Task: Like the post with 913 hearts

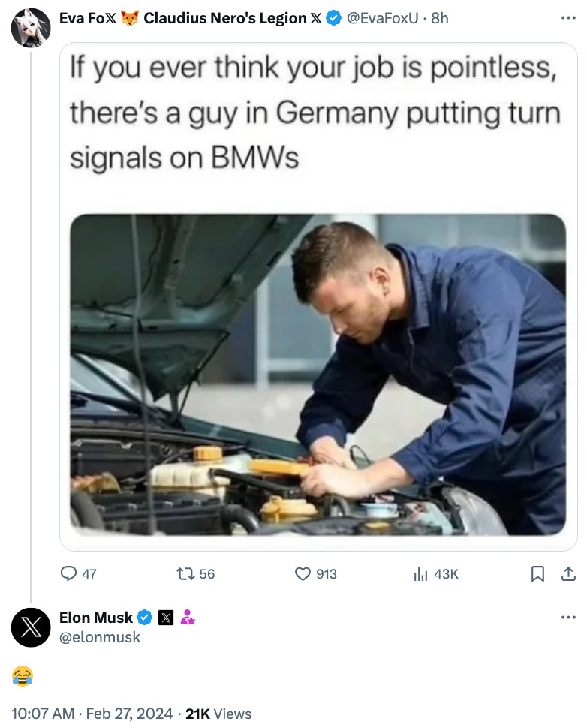Action: click(x=303, y=574)
